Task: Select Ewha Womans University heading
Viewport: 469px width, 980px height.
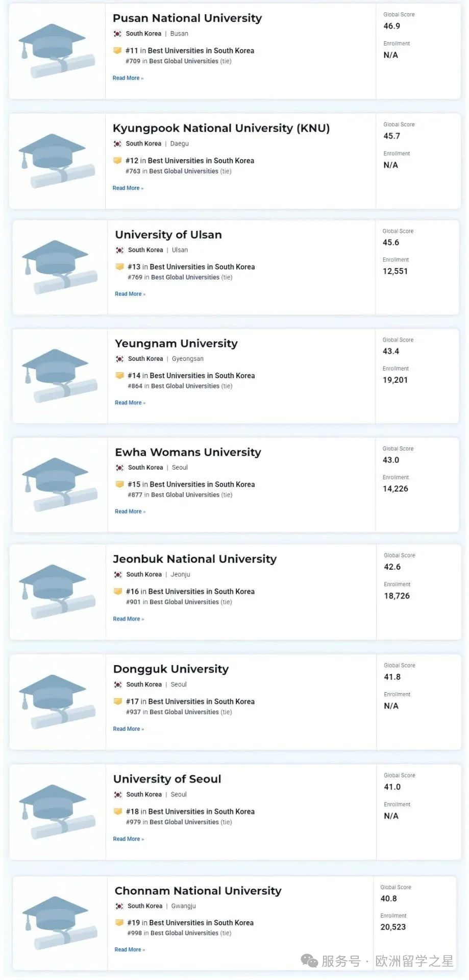Action: 188,452
